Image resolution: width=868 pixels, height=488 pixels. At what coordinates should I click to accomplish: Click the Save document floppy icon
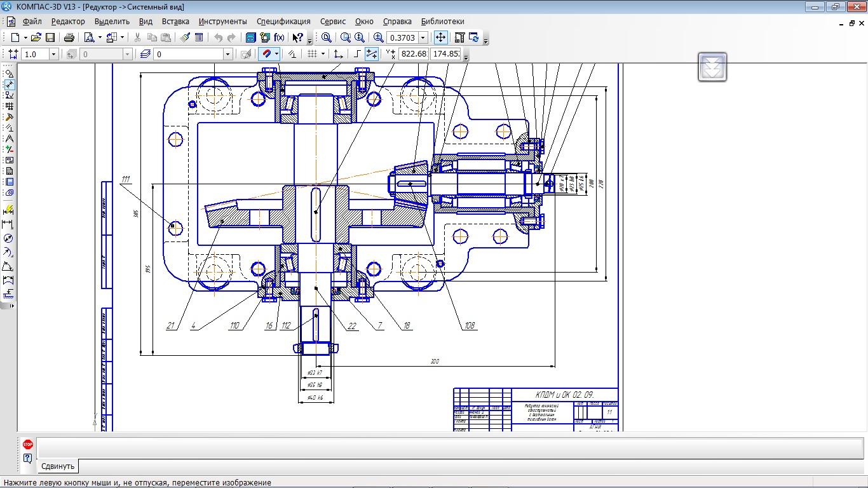50,37
